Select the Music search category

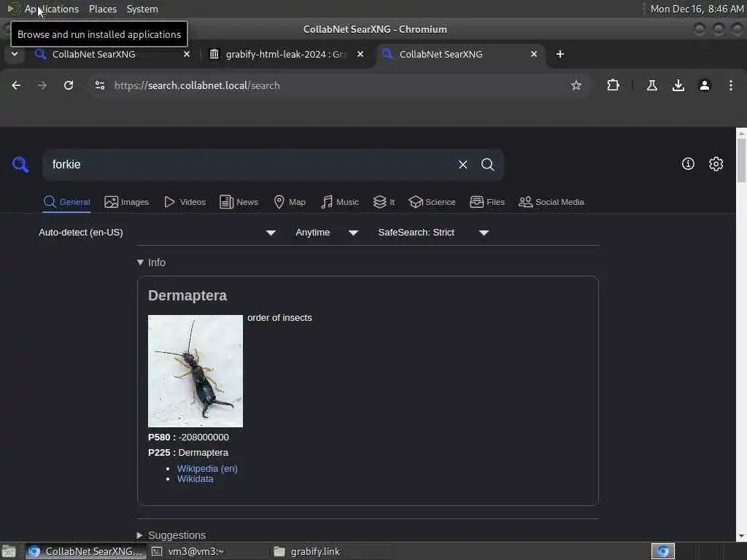click(340, 202)
